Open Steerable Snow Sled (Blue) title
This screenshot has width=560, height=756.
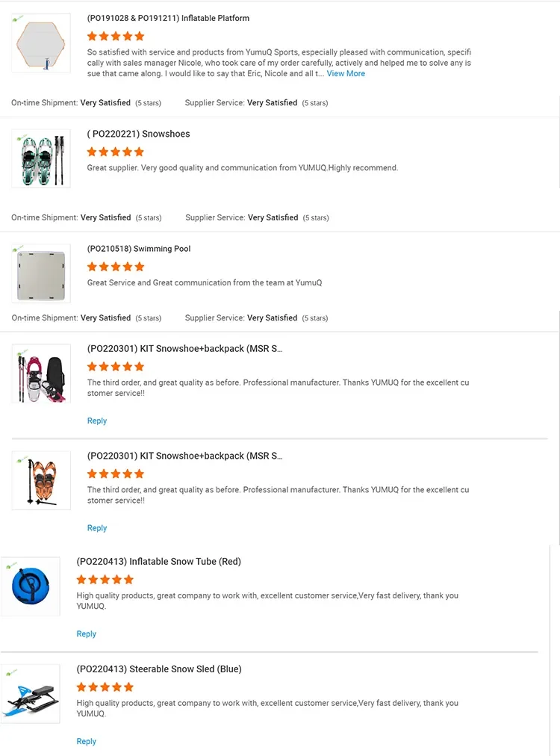point(159,669)
